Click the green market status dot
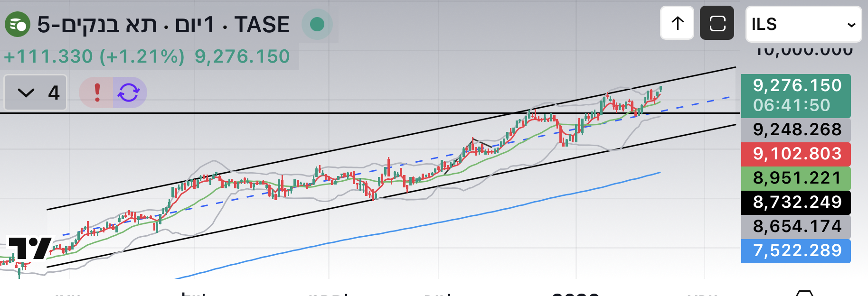The width and height of the screenshot is (868, 296). (317, 24)
